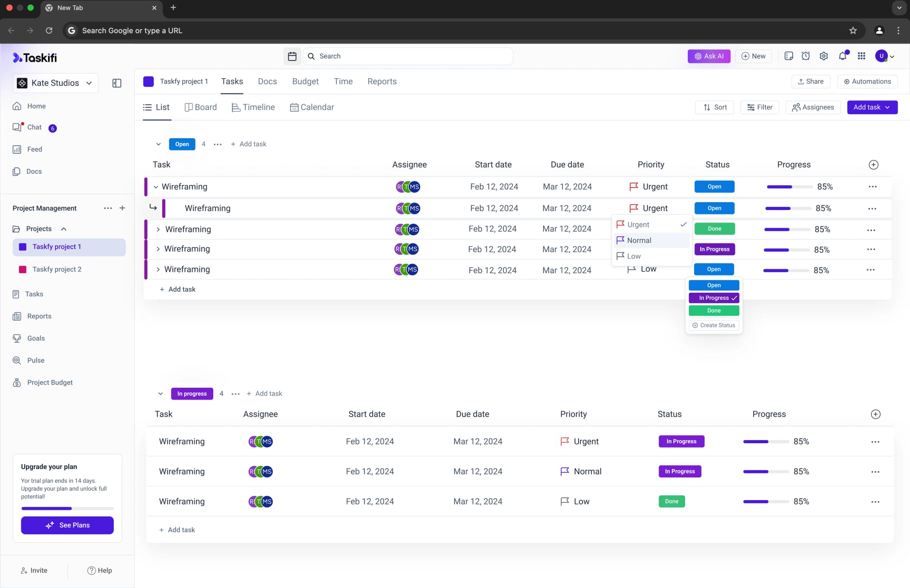Click the See Plans button
910x588 pixels.
click(67, 525)
